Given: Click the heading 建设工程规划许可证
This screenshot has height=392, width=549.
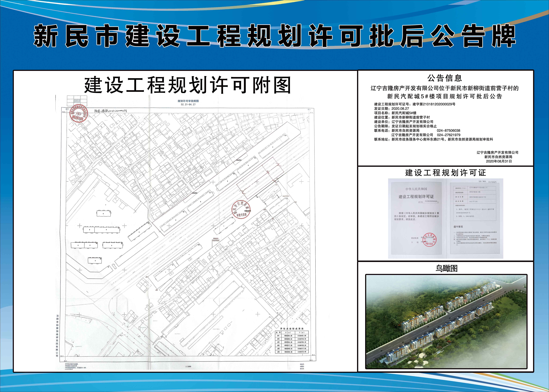Looking at the screenshot, I should click(x=445, y=173).
